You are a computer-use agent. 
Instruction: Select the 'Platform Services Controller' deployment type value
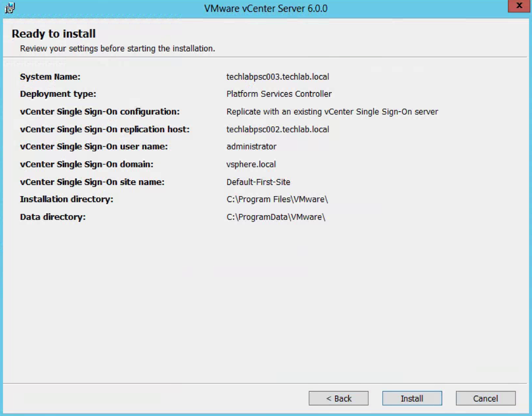[279, 94]
